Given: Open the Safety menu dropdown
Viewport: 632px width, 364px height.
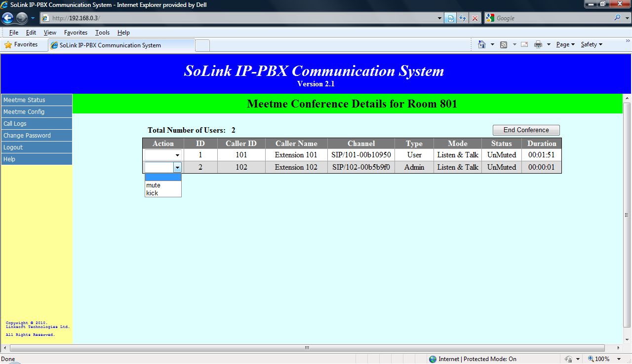Looking at the screenshot, I should (592, 44).
